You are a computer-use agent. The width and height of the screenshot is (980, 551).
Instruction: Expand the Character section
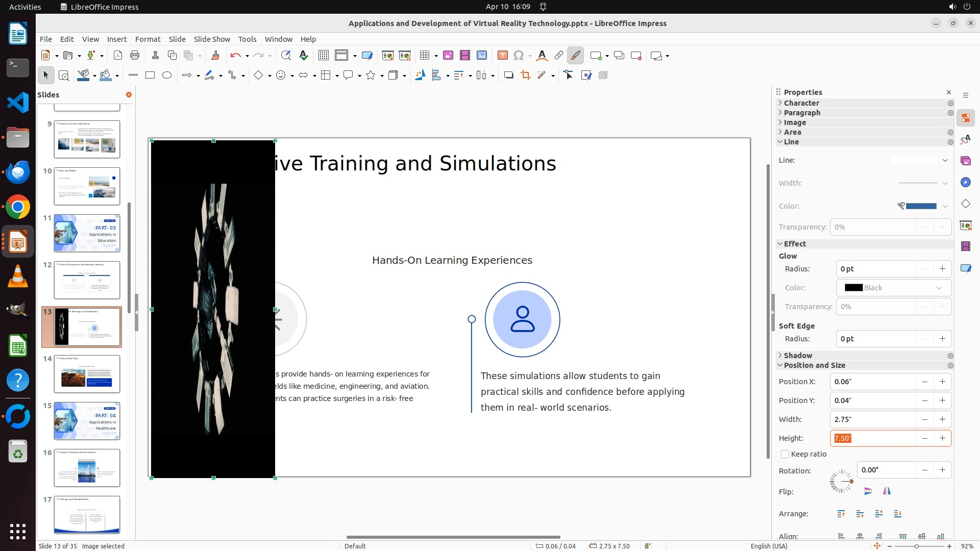tap(801, 103)
